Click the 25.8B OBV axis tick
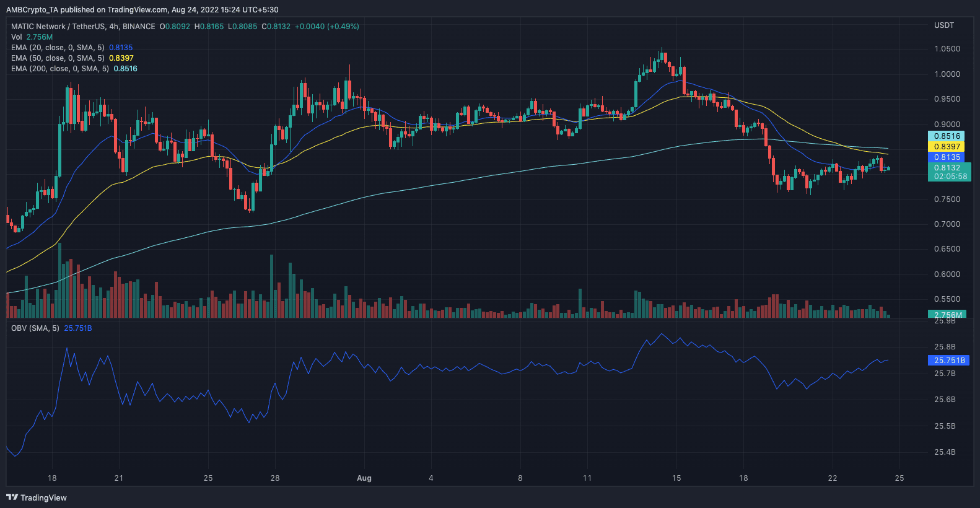 click(x=945, y=347)
